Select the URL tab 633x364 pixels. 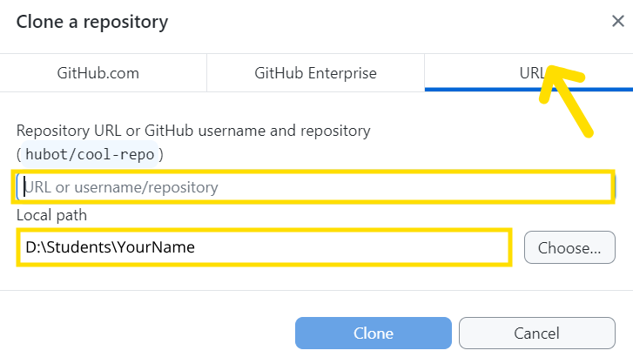(x=529, y=73)
